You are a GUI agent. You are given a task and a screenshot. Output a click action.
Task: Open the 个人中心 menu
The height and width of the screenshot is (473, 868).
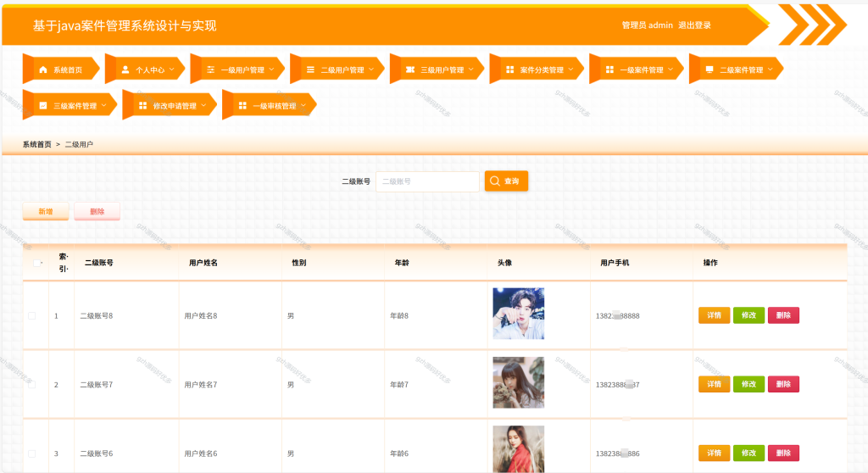click(144, 70)
